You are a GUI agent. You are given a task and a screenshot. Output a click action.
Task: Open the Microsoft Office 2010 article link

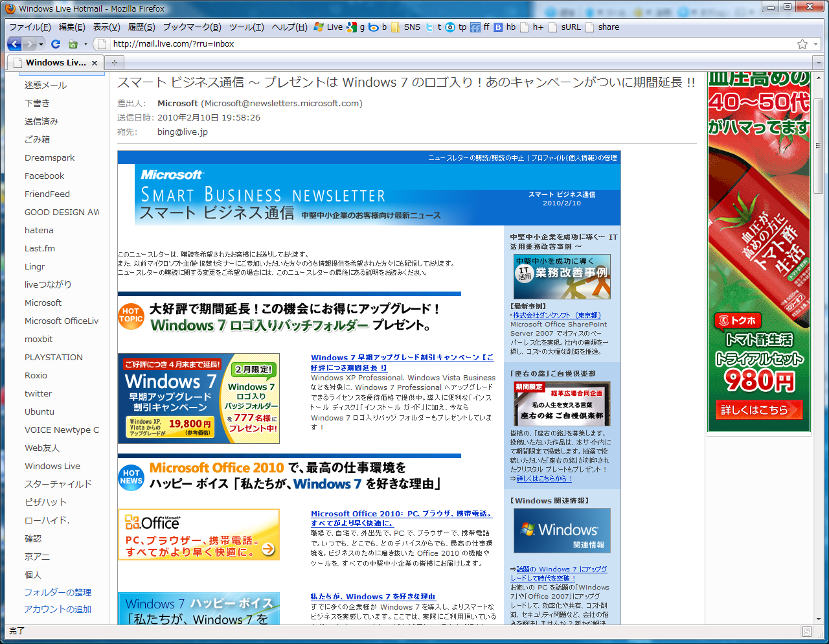tap(402, 518)
